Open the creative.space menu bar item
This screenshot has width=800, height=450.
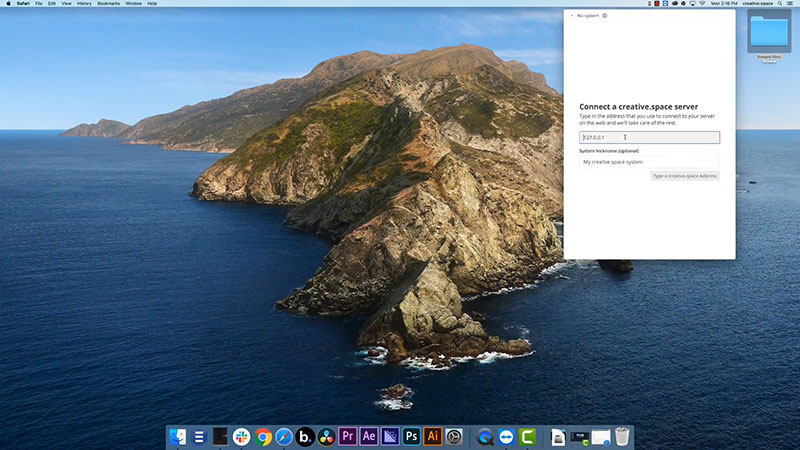pos(760,4)
